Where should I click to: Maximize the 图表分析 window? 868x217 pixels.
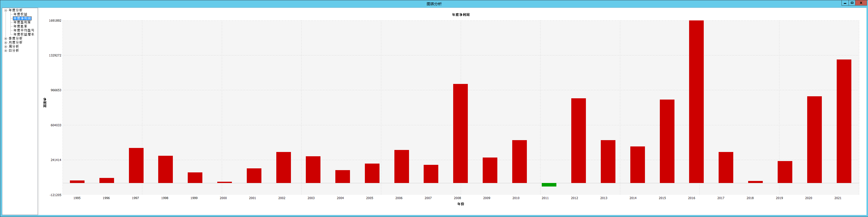point(852,3)
